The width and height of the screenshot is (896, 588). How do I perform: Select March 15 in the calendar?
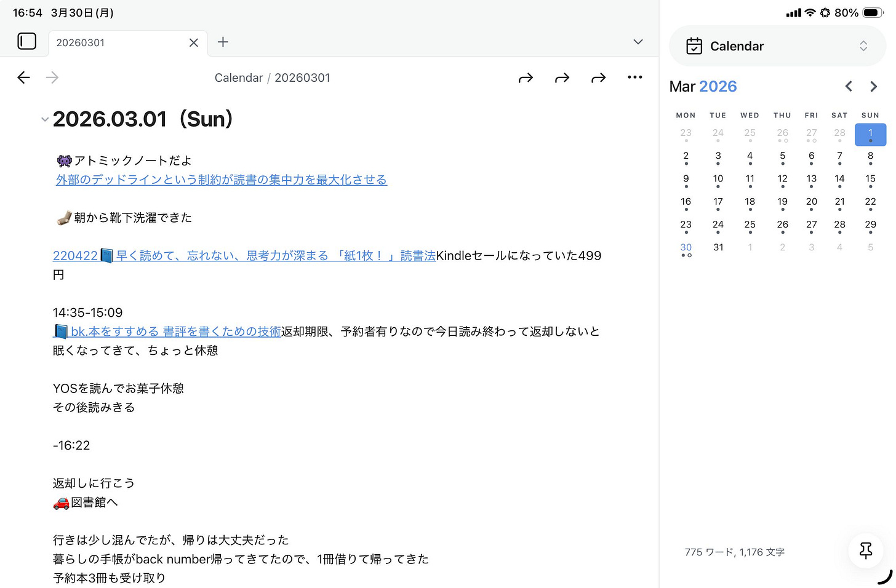point(870,178)
